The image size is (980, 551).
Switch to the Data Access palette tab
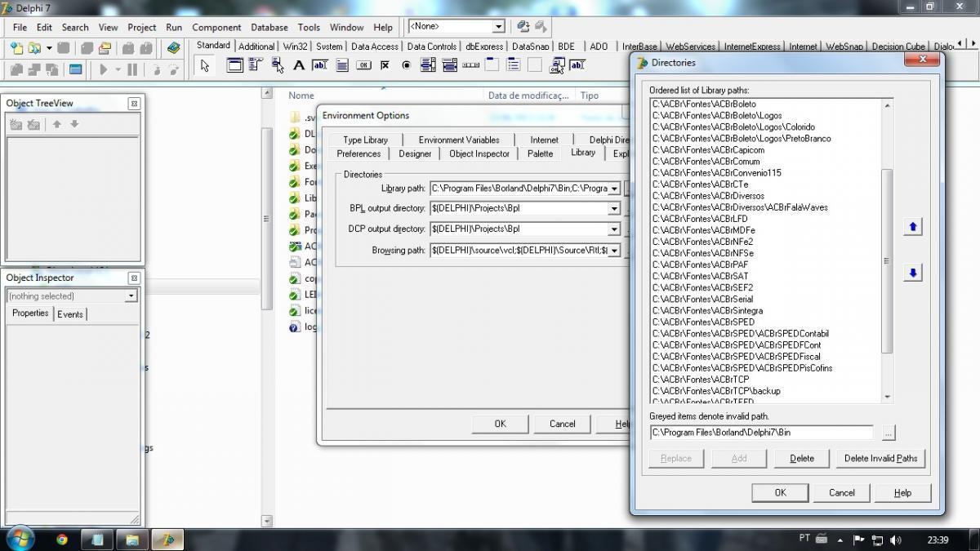[x=375, y=47]
